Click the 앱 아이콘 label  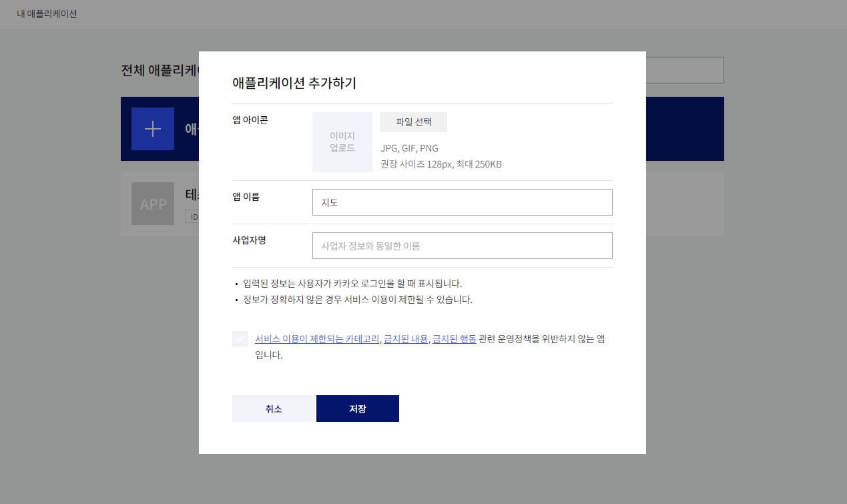pyautogui.click(x=250, y=120)
